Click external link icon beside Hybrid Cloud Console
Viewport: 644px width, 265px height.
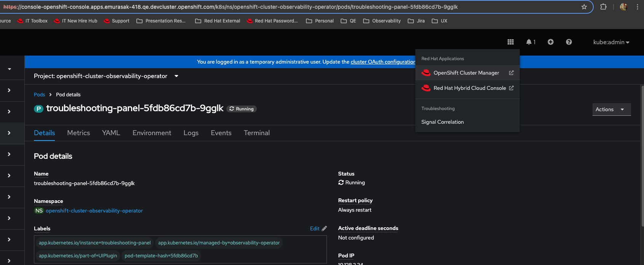pyautogui.click(x=511, y=88)
